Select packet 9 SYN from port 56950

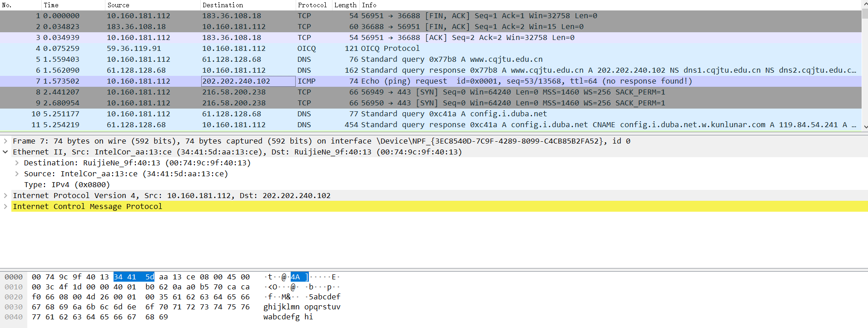(x=431, y=103)
